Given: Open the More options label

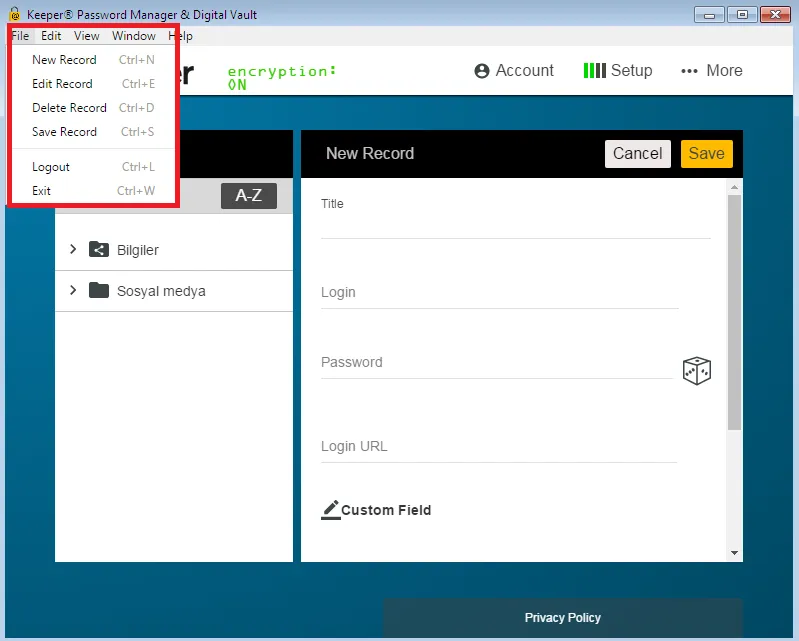Looking at the screenshot, I should click(724, 70).
